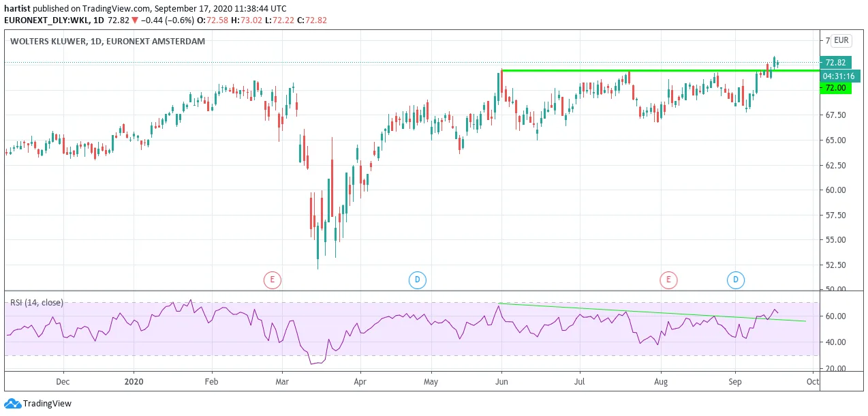Click the blue D dividend marker near September
The width and height of the screenshot is (868, 416).
(735, 279)
